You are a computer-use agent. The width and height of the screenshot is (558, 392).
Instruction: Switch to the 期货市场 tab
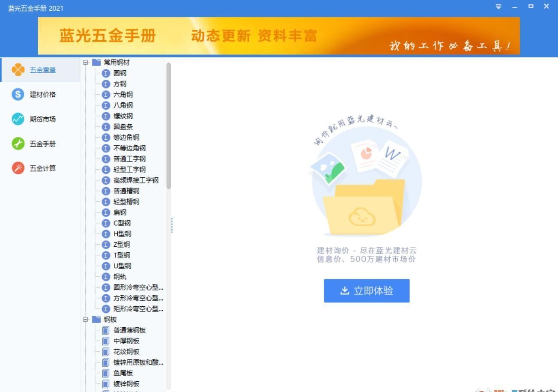[x=40, y=119]
